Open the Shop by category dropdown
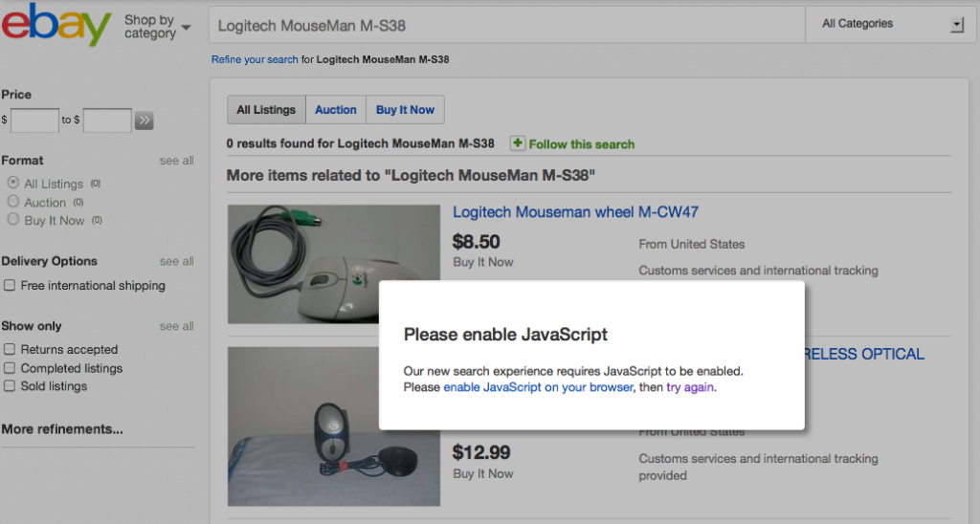 point(157,27)
